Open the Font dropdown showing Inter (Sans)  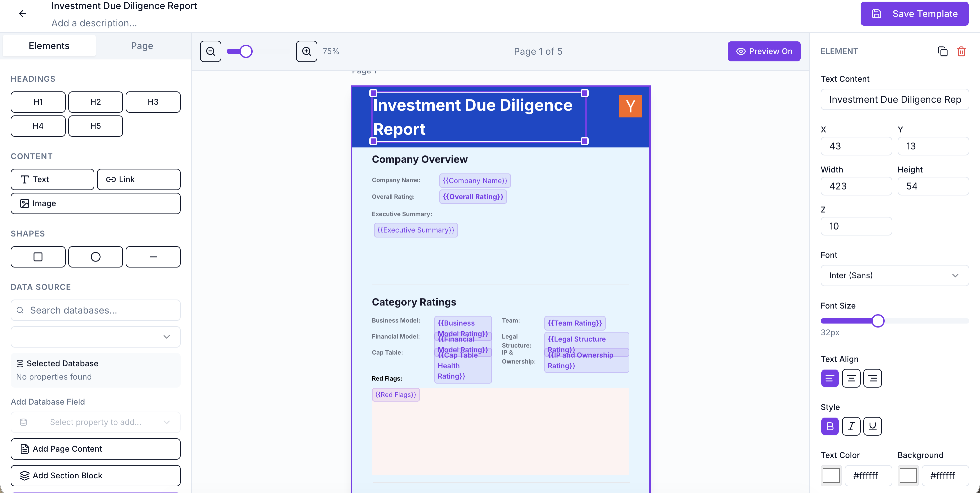(894, 275)
